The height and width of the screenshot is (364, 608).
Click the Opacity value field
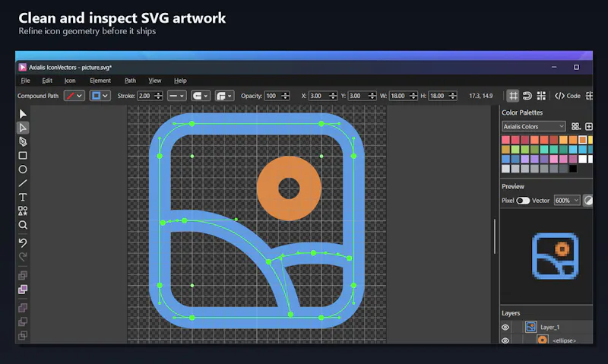pos(273,96)
